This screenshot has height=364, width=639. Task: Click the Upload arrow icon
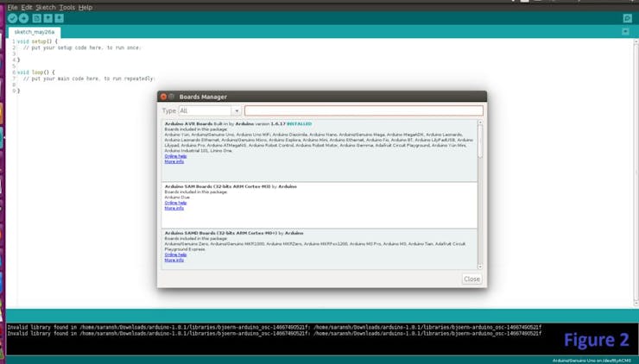pos(23,18)
